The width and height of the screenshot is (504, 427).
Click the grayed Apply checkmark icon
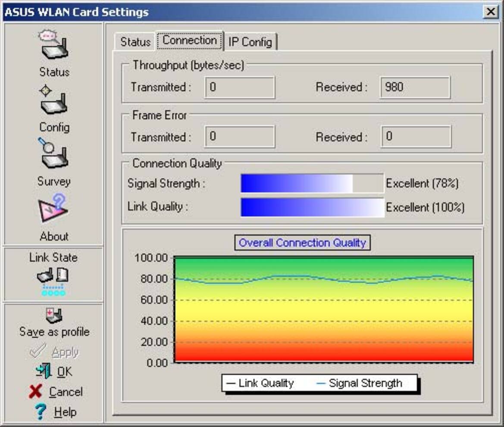tap(38, 351)
